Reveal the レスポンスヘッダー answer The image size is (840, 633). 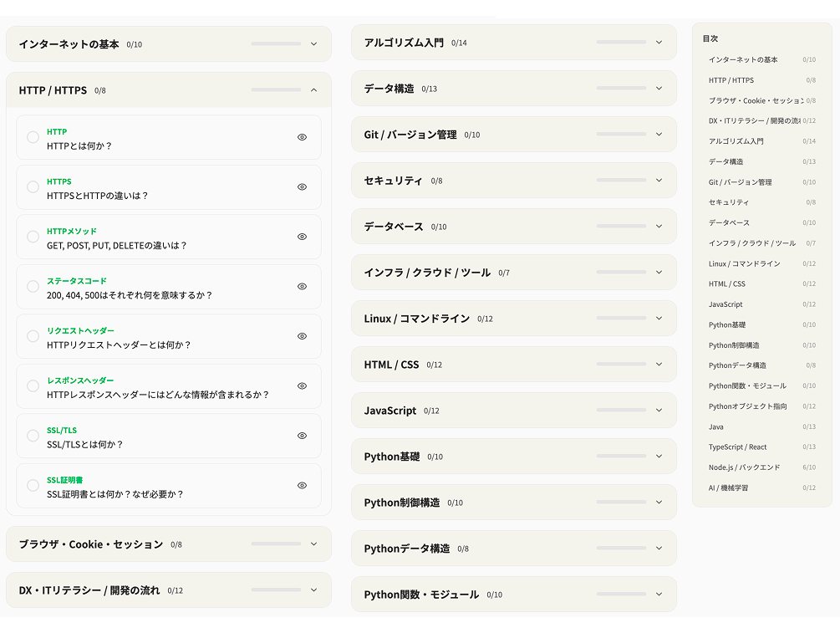coord(302,385)
